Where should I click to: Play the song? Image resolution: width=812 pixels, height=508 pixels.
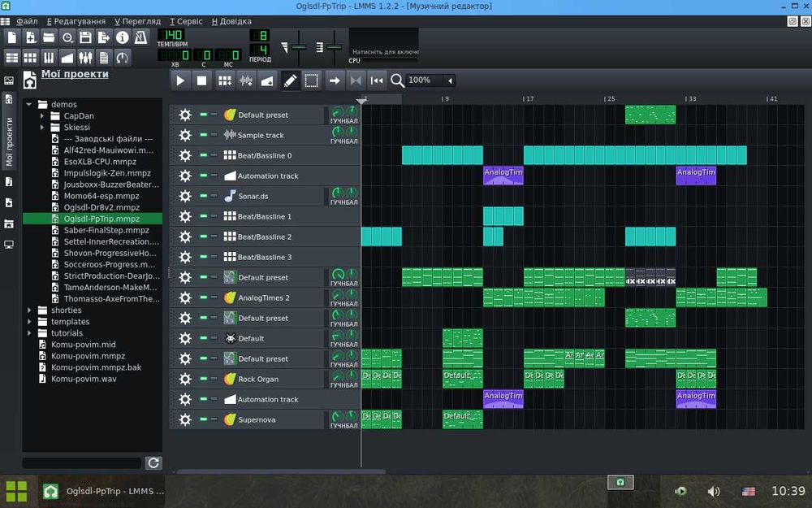(180, 80)
